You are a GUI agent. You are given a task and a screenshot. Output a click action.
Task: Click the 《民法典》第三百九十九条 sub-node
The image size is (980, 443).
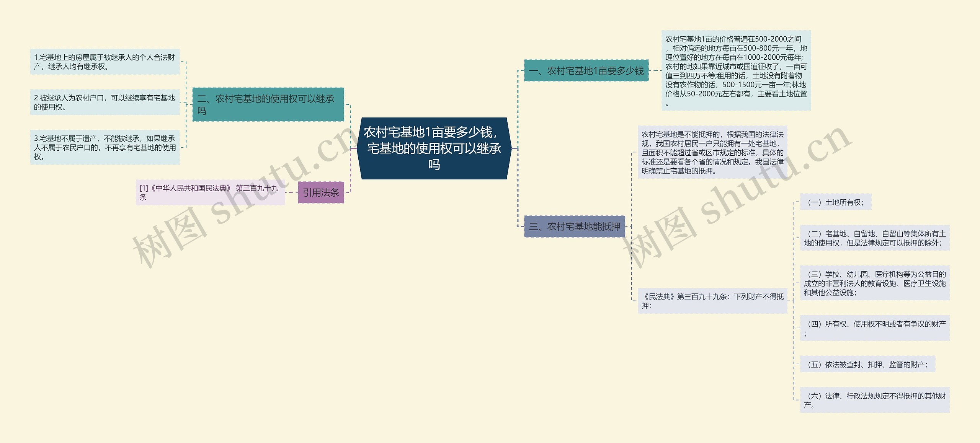tap(712, 301)
